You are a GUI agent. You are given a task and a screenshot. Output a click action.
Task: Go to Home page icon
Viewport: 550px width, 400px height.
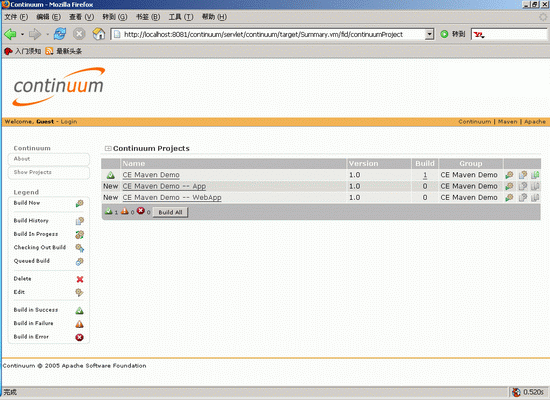(x=99, y=34)
